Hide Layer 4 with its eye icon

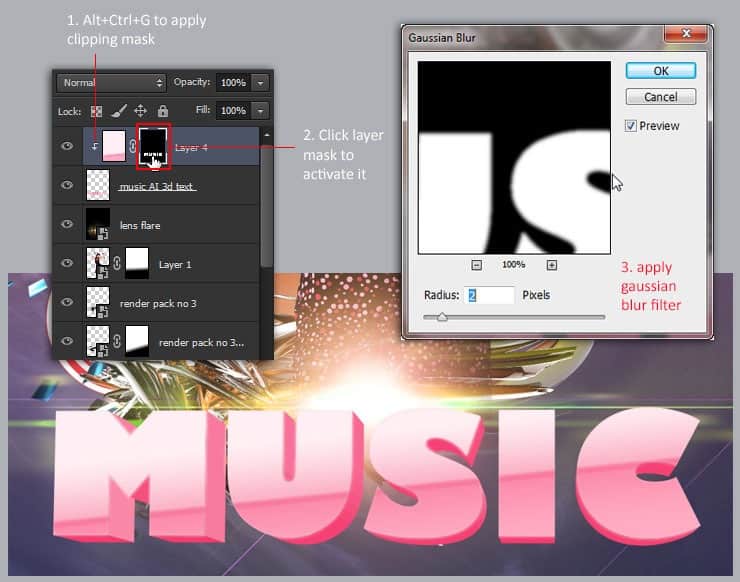(67, 146)
